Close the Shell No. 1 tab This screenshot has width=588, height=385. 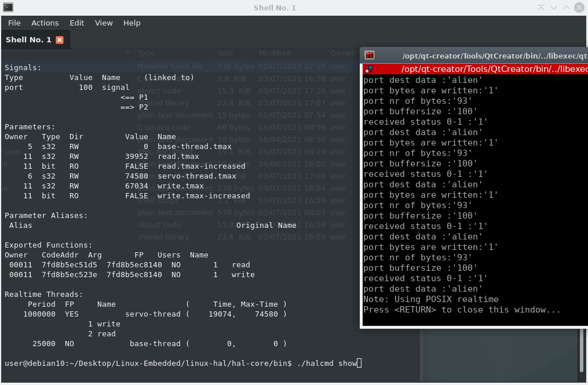pos(60,40)
